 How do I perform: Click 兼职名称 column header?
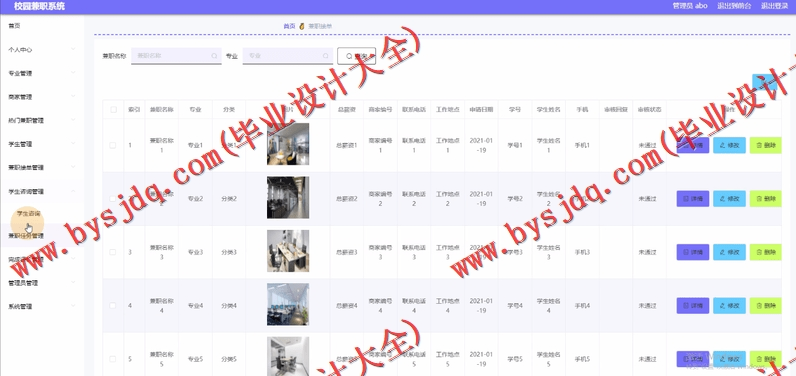(x=161, y=110)
